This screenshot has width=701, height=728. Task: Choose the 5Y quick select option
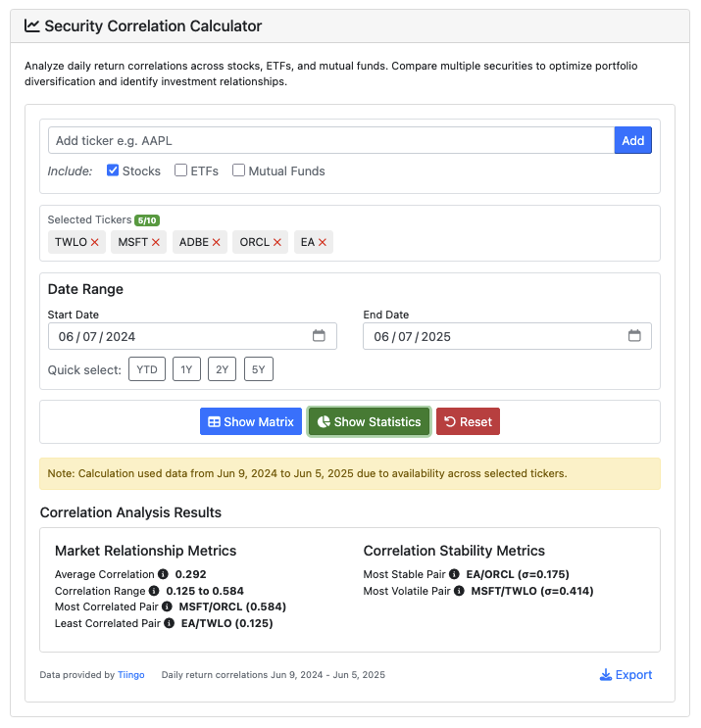(259, 369)
